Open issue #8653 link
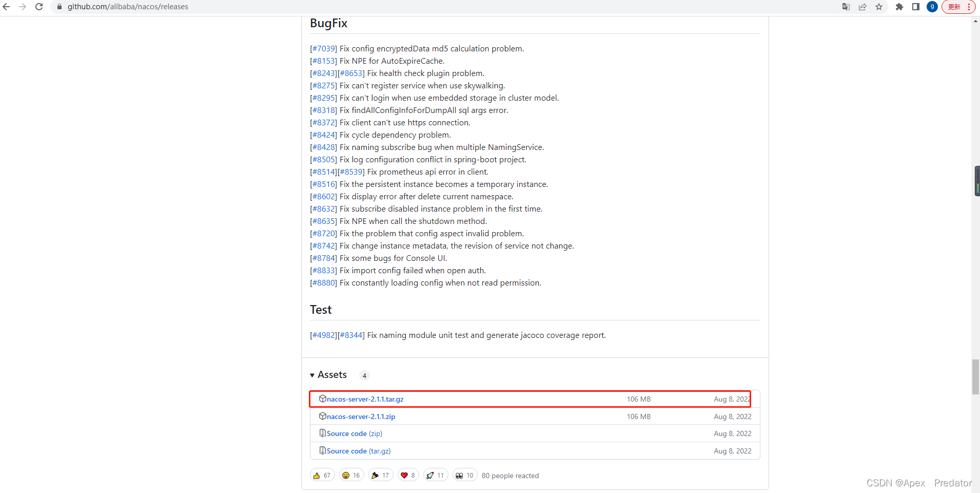Screen dimensions: 980x493 [x=351, y=73]
